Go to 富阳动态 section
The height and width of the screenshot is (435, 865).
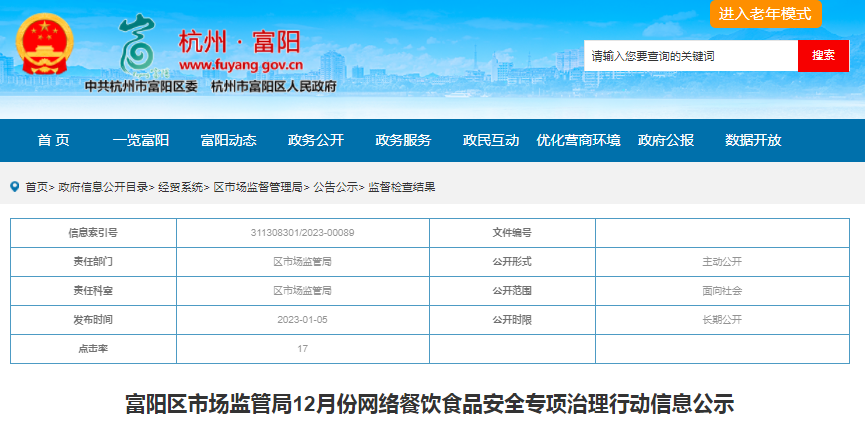point(228,140)
